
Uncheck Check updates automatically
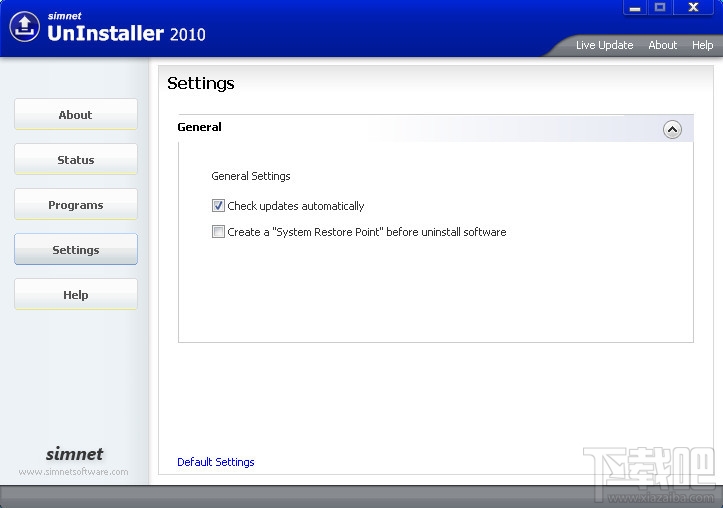pyautogui.click(x=218, y=206)
